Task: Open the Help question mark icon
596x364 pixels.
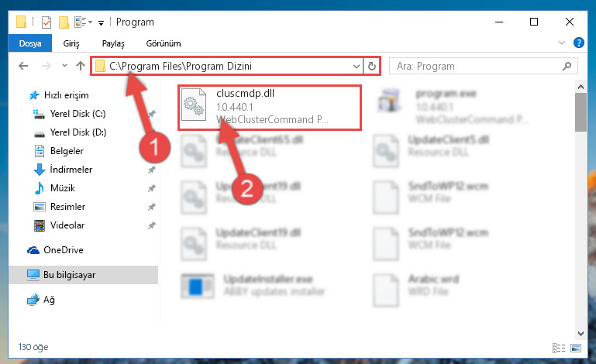Action: [578, 43]
